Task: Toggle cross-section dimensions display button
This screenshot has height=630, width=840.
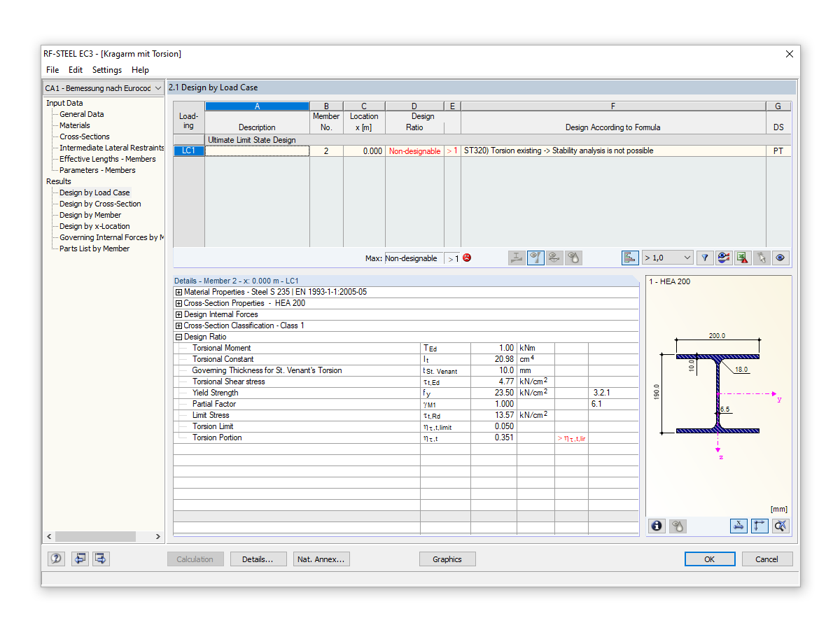Action: click(738, 526)
